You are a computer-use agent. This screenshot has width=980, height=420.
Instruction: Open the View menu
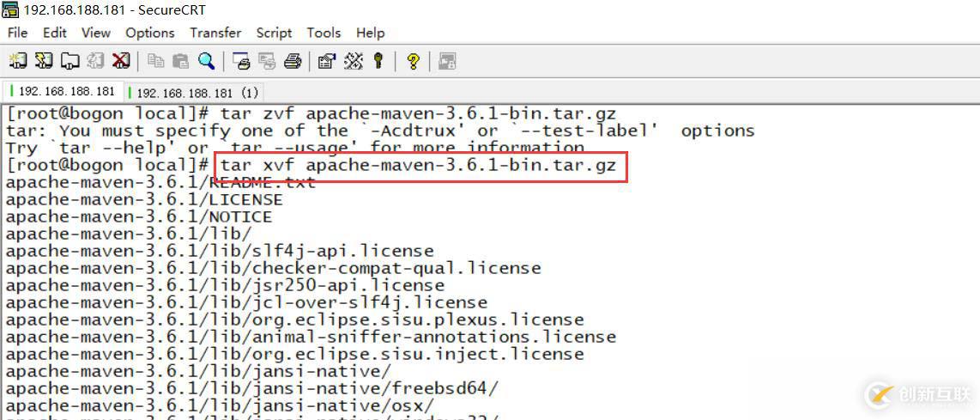tap(95, 33)
